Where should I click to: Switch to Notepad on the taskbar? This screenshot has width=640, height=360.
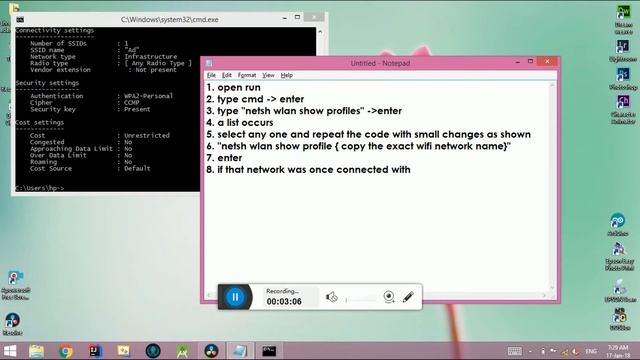tap(240, 351)
